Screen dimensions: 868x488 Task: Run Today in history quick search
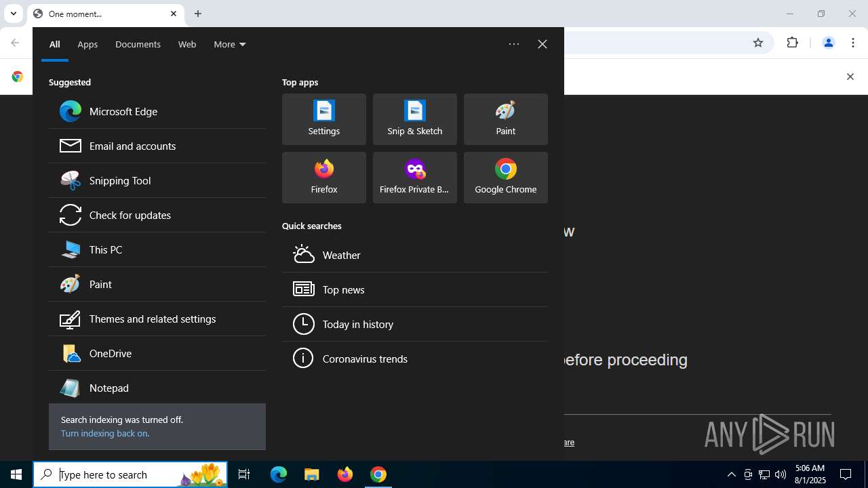[415, 324]
